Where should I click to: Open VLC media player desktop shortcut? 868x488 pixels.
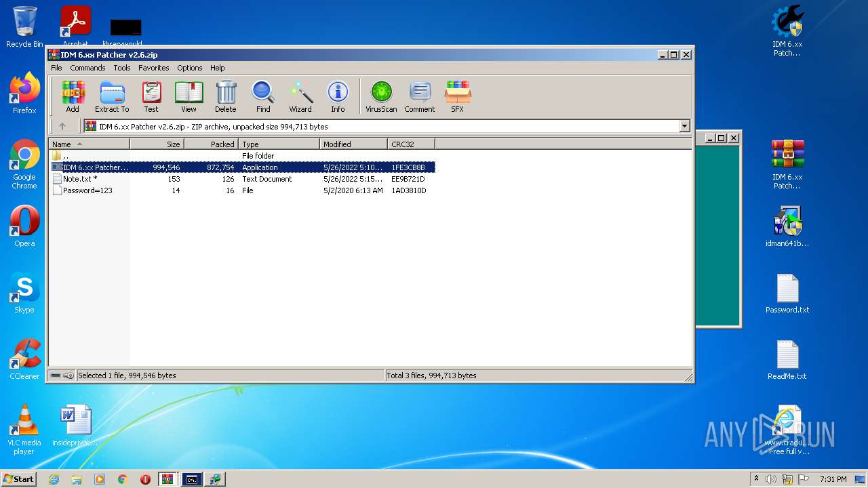click(24, 430)
